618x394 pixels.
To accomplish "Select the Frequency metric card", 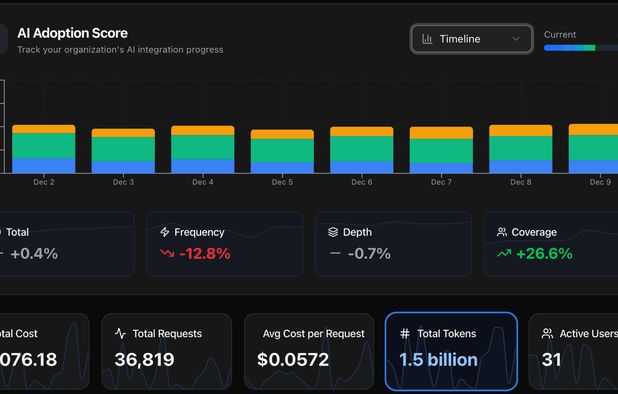I will click(225, 244).
